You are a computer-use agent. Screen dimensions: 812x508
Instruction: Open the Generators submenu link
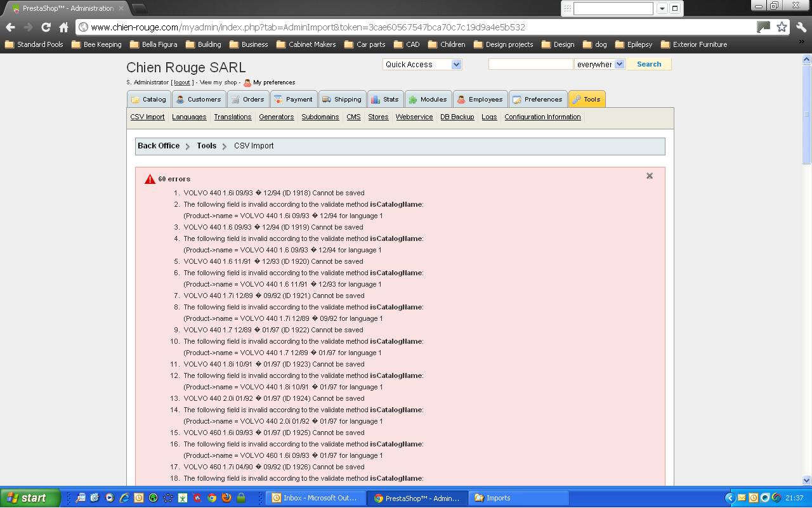277,117
